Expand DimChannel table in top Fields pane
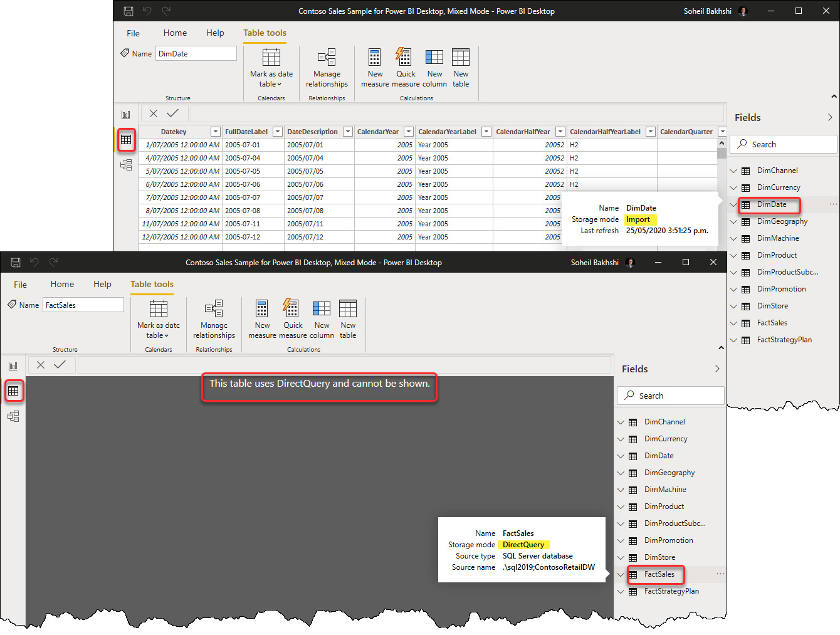The height and width of the screenshot is (635, 840). coord(733,171)
